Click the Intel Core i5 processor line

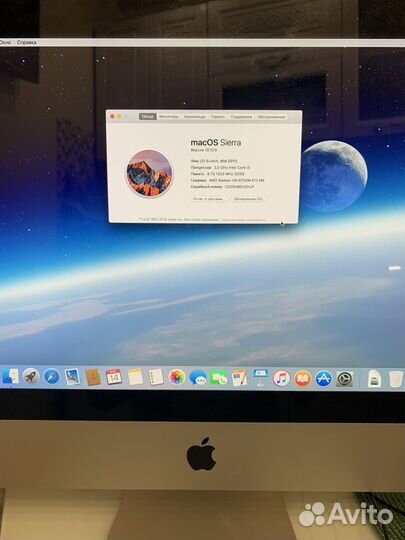click(x=220, y=167)
